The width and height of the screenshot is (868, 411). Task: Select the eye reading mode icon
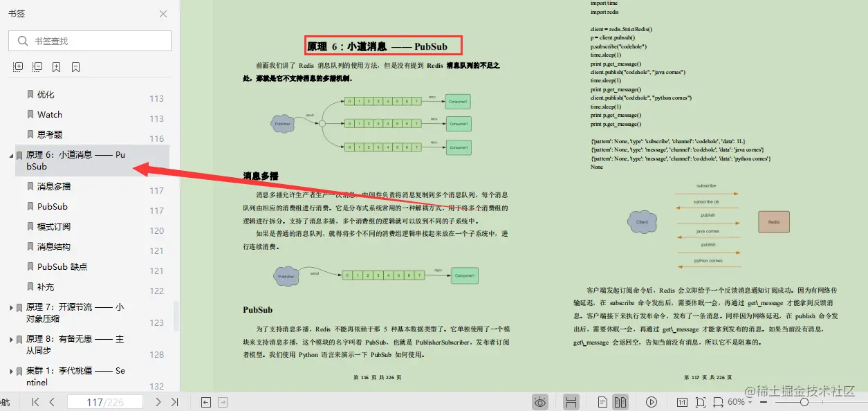(540, 401)
